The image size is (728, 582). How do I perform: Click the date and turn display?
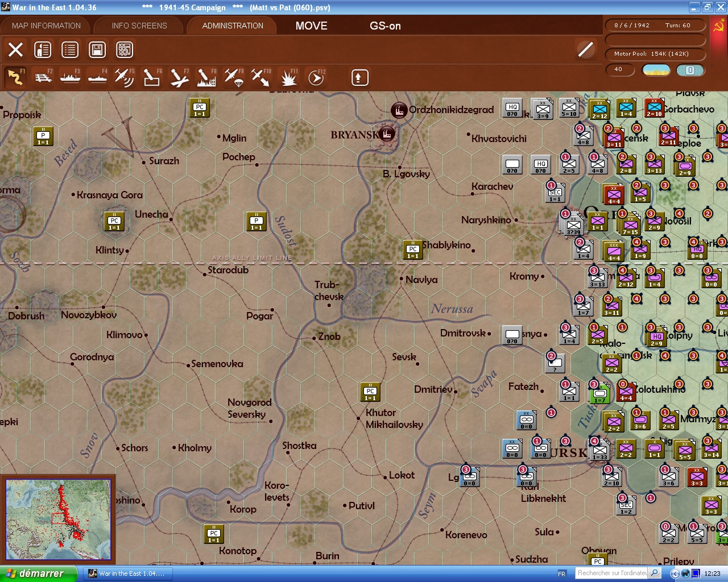pyautogui.click(x=655, y=25)
